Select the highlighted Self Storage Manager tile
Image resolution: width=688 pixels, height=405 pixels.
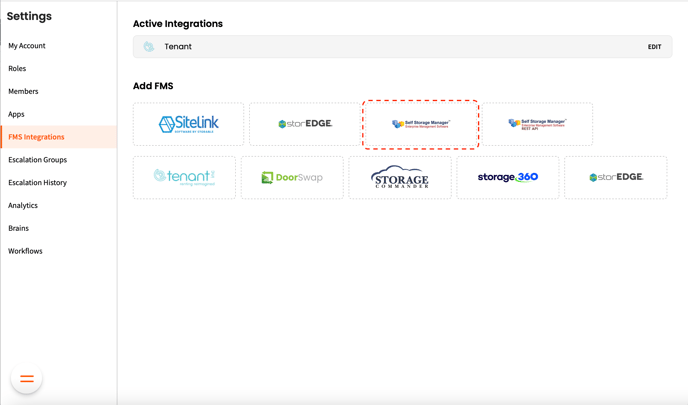pyautogui.click(x=421, y=124)
